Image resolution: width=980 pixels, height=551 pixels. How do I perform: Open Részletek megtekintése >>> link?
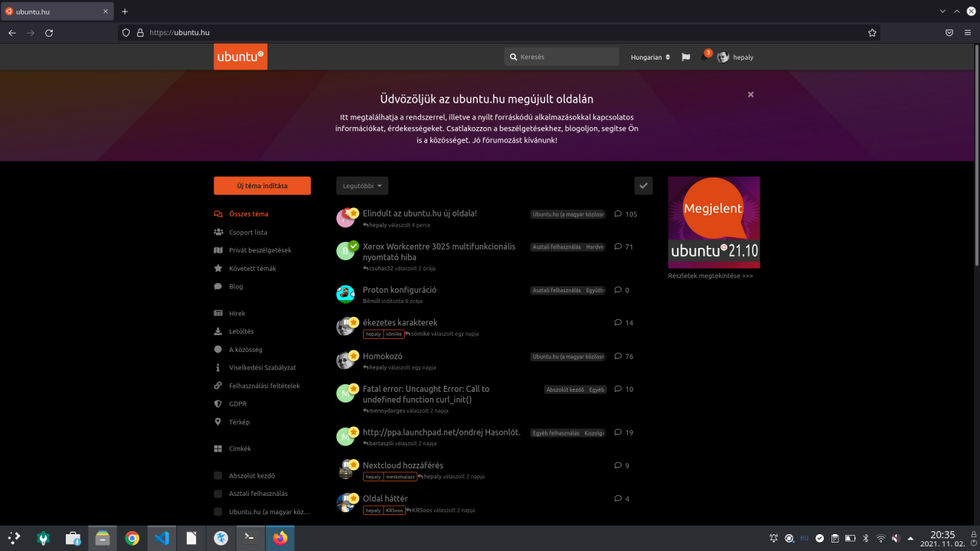710,275
